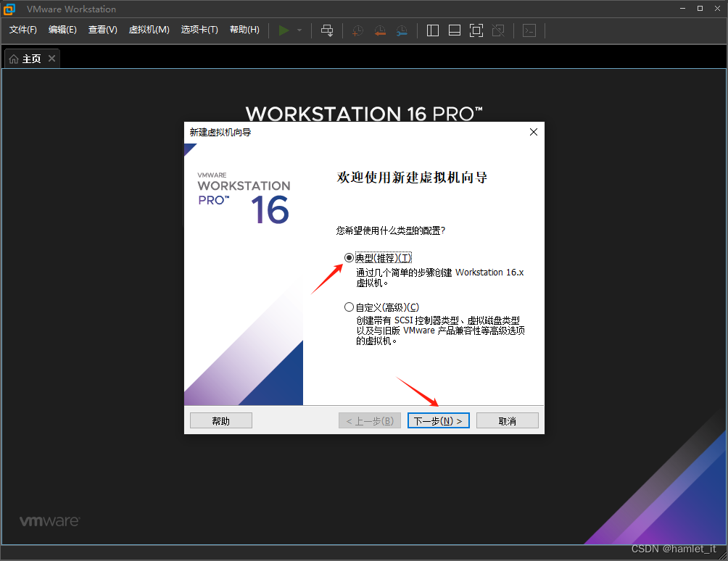This screenshot has height=561, width=728.
Task: Switch to the 主页 tab
Action: pyautogui.click(x=32, y=59)
